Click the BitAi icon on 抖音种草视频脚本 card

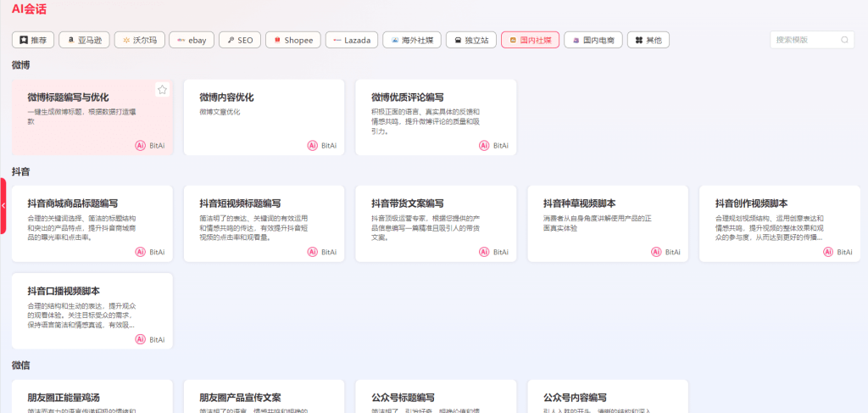[657, 251]
